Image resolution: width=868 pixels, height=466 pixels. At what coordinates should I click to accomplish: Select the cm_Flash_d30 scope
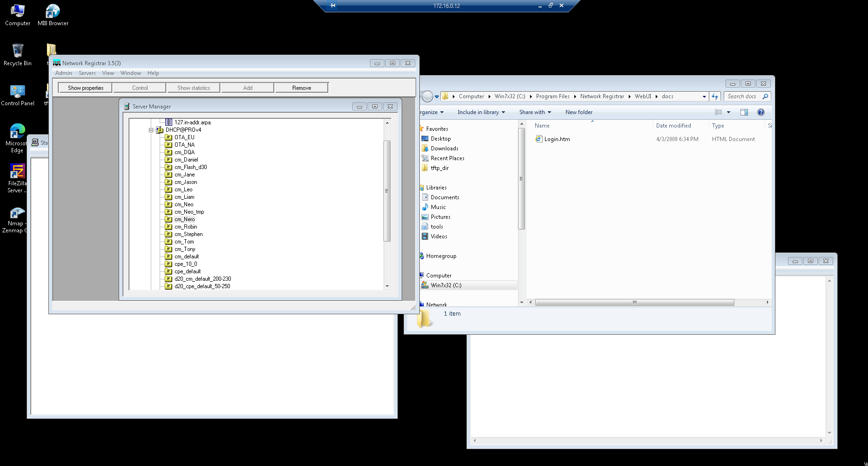pos(190,167)
